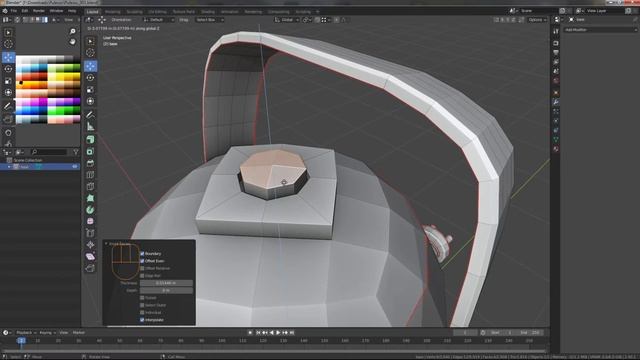
Task: Toggle the Boundary checkbox
Action: coord(142,253)
